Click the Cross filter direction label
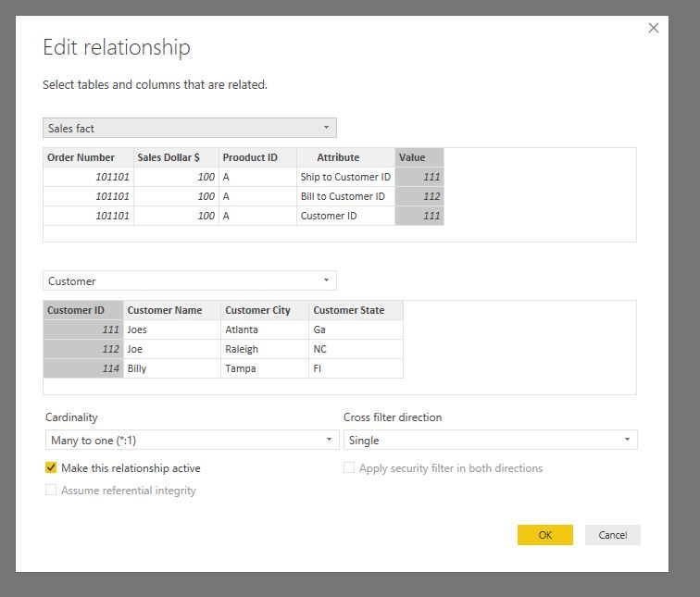This screenshot has width=700, height=597. (393, 417)
